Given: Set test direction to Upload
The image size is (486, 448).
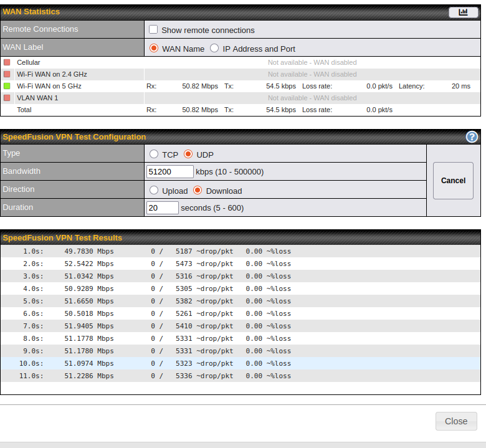Looking at the screenshot, I should click(154, 190).
